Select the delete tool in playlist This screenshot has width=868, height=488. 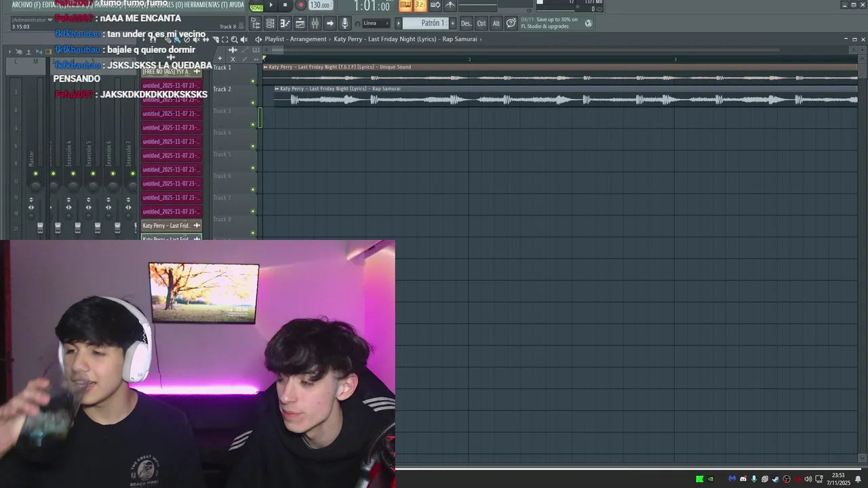(x=187, y=39)
